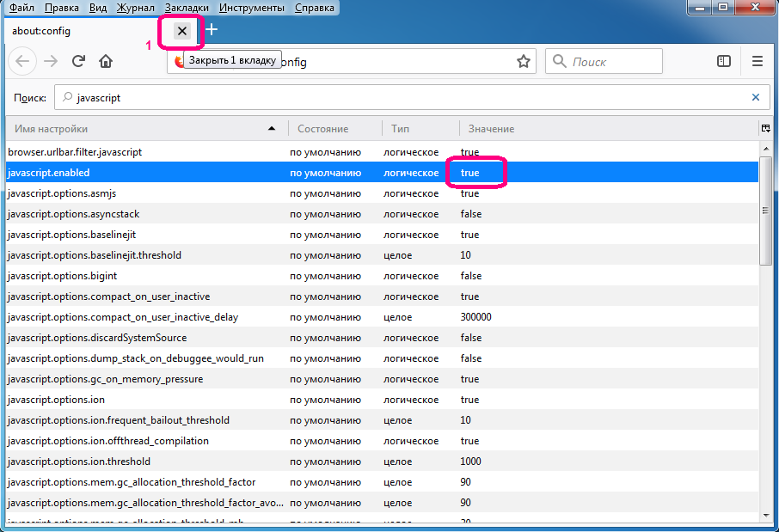Screen dimensions: 779x532
Task: Sort by Имя настройки column
Action: tap(142, 128)
